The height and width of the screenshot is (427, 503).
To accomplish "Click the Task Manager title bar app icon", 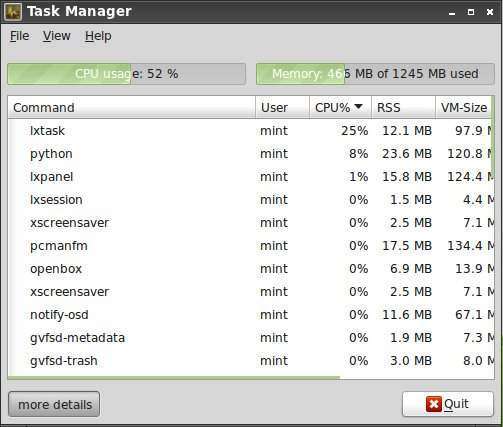I will pyautogui.click(x=13, y=12).
